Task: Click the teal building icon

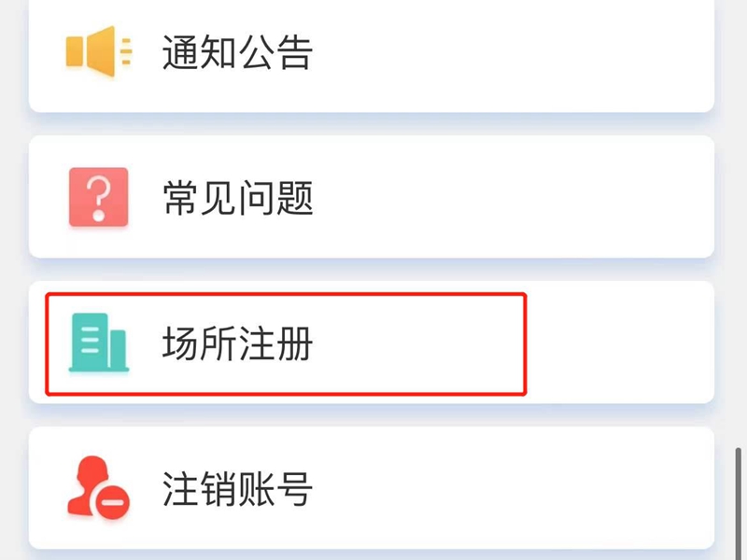Action: 98,343
